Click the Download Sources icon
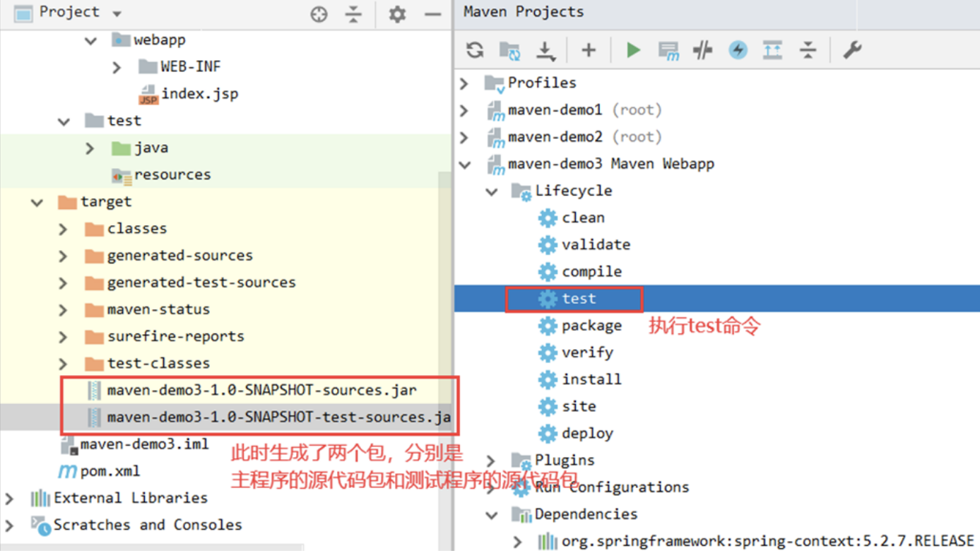The height and width of the screenshot is (553, 980). [x=545, y=50]
